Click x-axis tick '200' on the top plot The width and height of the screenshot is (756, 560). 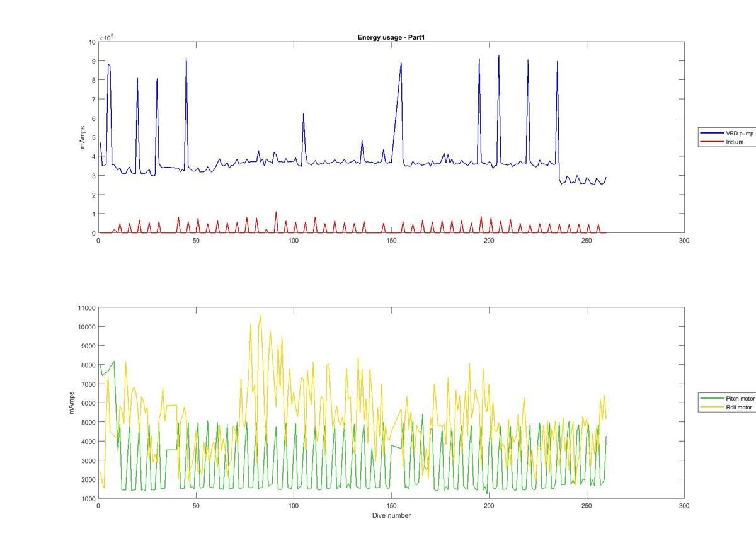click(489, 241)
